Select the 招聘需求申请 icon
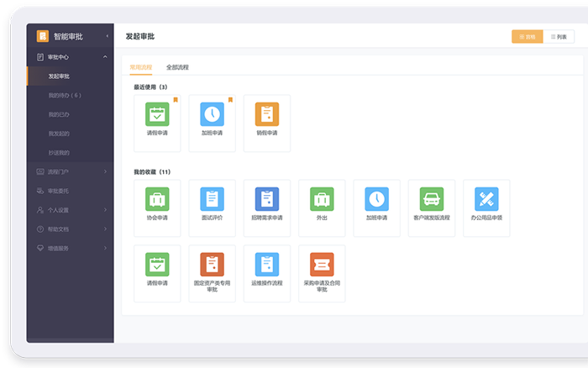Screen dimensions: 588x368 266,199
